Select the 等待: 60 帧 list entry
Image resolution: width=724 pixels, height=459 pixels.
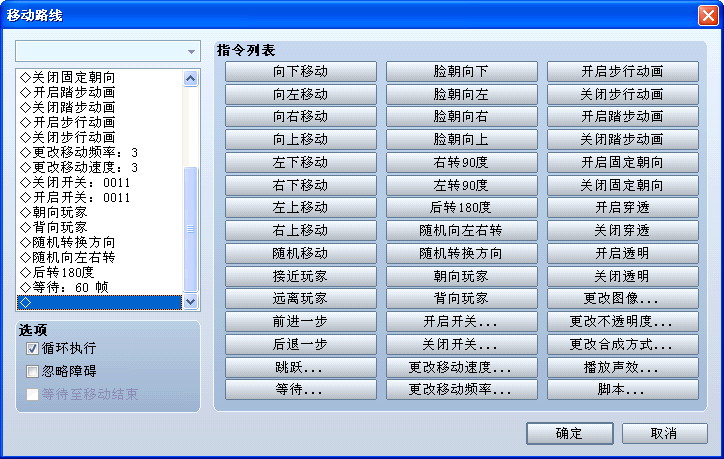pyautogui.click(x=99, y=287)
